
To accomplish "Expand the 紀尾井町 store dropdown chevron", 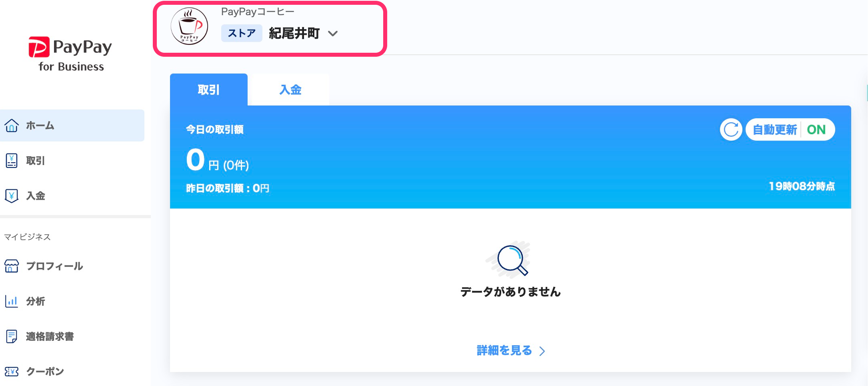I will tap(333, 34).
